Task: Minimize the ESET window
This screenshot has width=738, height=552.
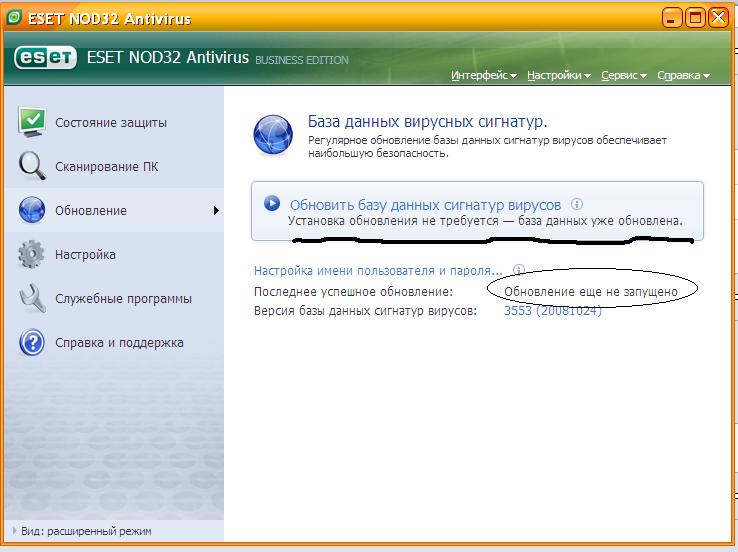Action: tap(672, 18)
